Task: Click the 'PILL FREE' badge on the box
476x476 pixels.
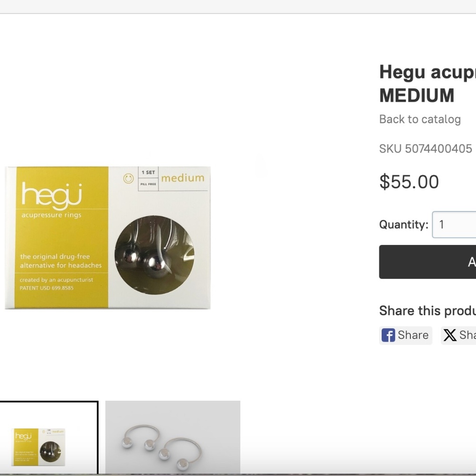Action: [x=148, y=184]
